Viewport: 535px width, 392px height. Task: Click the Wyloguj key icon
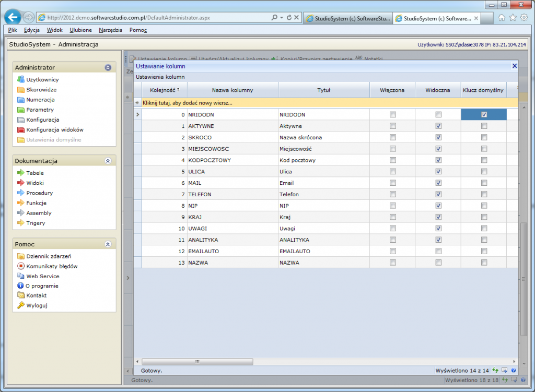coord(21,306)
